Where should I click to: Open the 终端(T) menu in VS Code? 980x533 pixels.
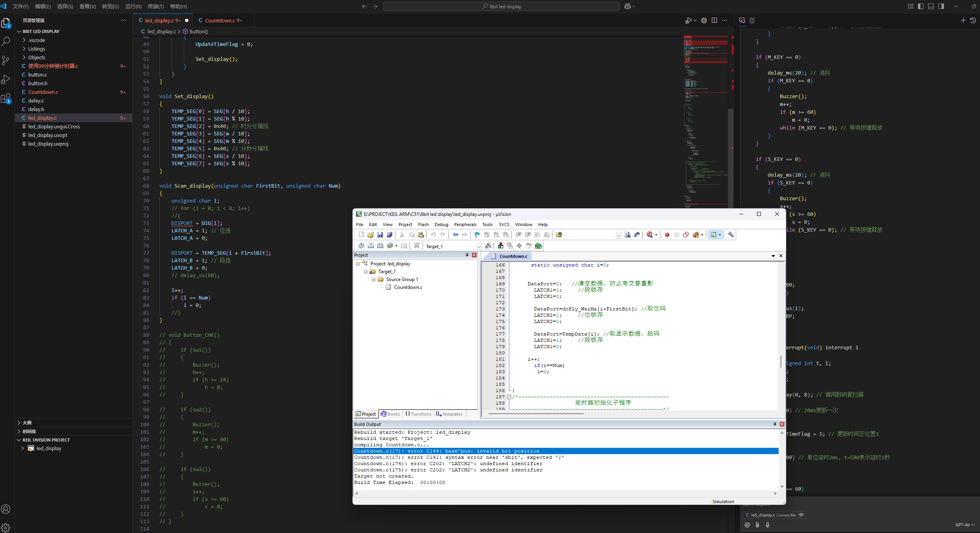click(155, 6)
